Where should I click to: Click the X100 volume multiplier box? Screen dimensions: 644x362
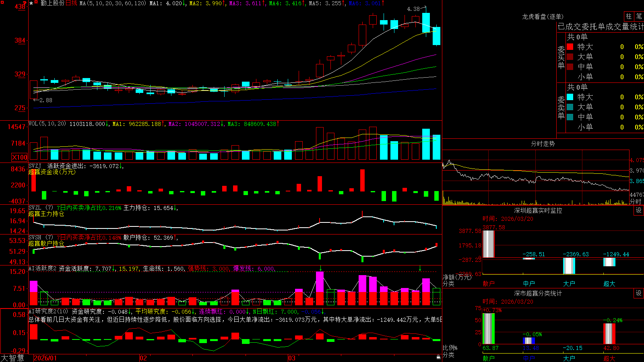[x=20, y=158]
